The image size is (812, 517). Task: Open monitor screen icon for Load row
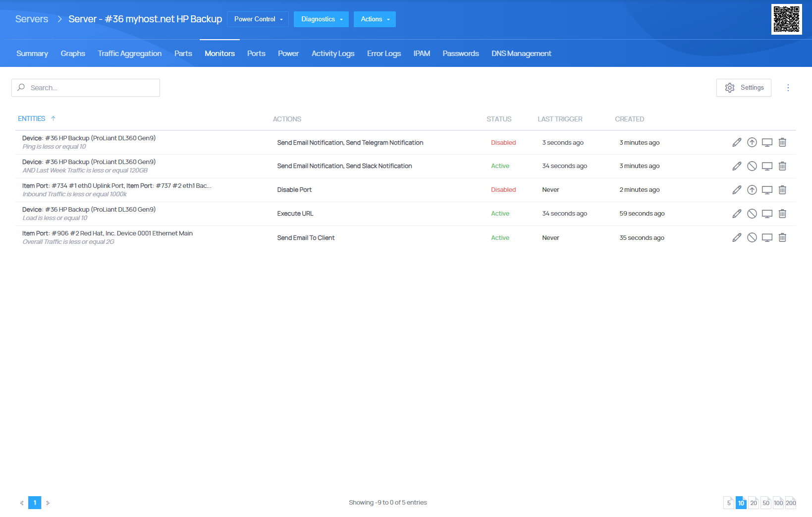click(767, 214)
